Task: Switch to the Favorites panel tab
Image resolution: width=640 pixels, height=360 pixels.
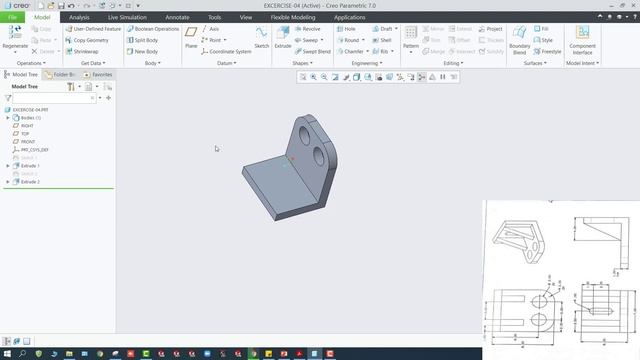Action: 98,75
